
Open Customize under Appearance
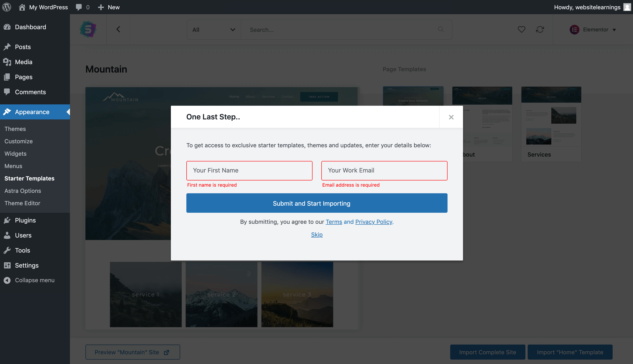(x=19, y=141)
